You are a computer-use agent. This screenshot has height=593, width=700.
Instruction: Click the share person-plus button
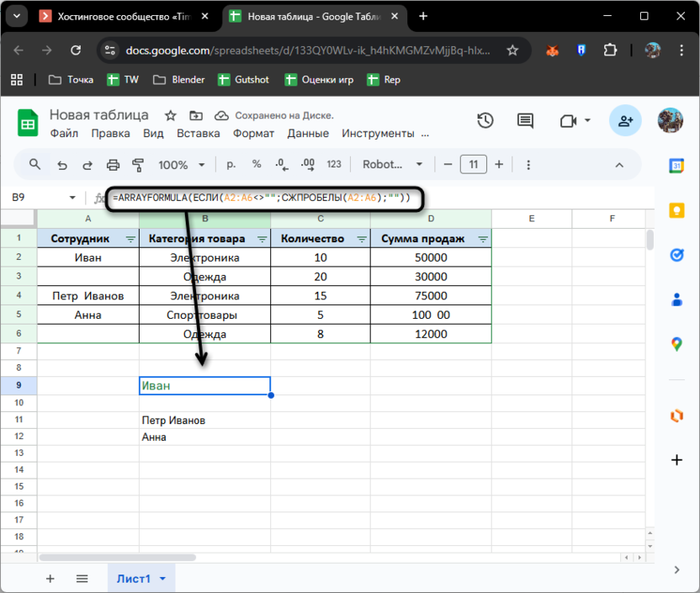pos(625,121)
